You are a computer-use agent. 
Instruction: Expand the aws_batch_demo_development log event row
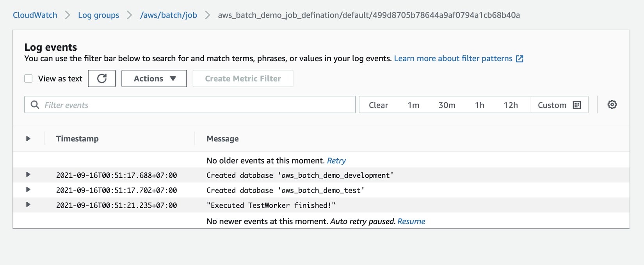click(x=28, y=175)
